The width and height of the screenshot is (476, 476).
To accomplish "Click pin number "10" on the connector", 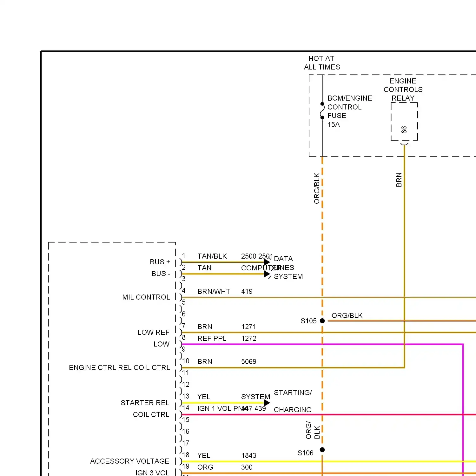I will [186, 361].
